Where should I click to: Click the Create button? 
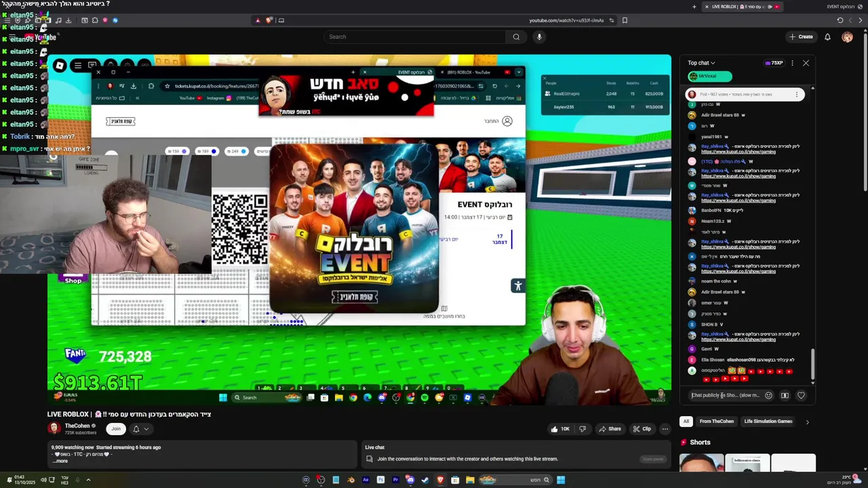801,37
